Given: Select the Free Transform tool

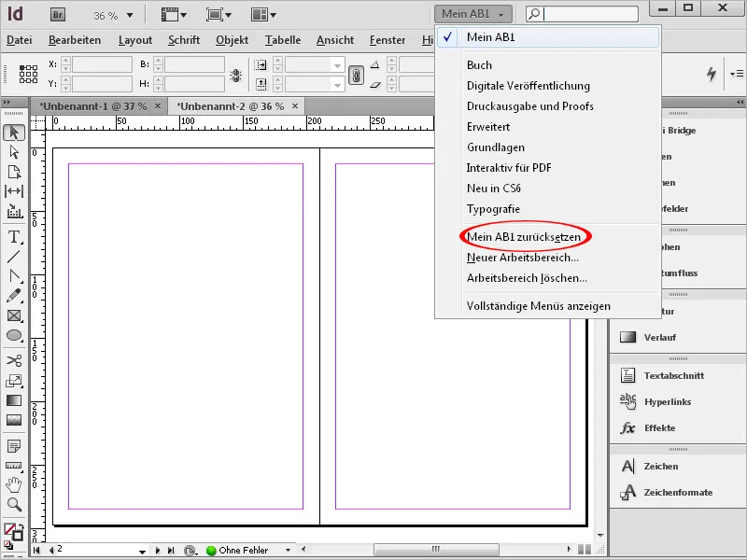Looking at the screenshot, I should (x=14, y=381).
